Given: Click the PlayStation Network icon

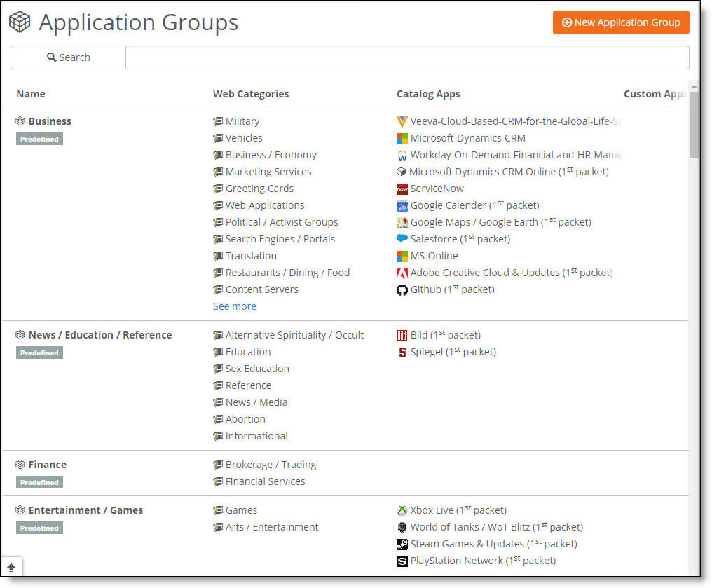Looking at the screenshot, I should pos(402,561).
